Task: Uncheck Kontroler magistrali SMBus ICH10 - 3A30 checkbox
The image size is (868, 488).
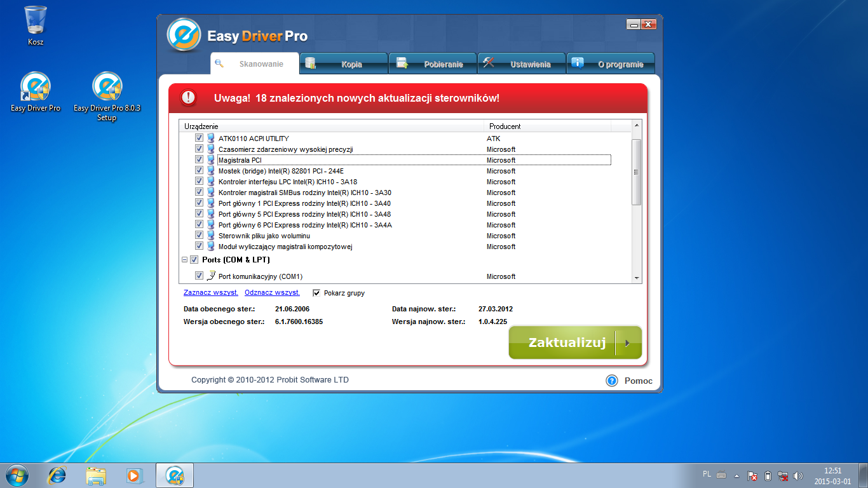Action: pos(199,193)
